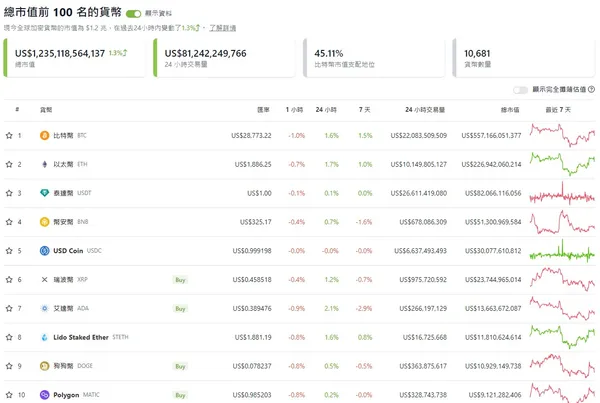Click the price US$325.17
This screenshot has height=403, width=600.
pos(256,222)
